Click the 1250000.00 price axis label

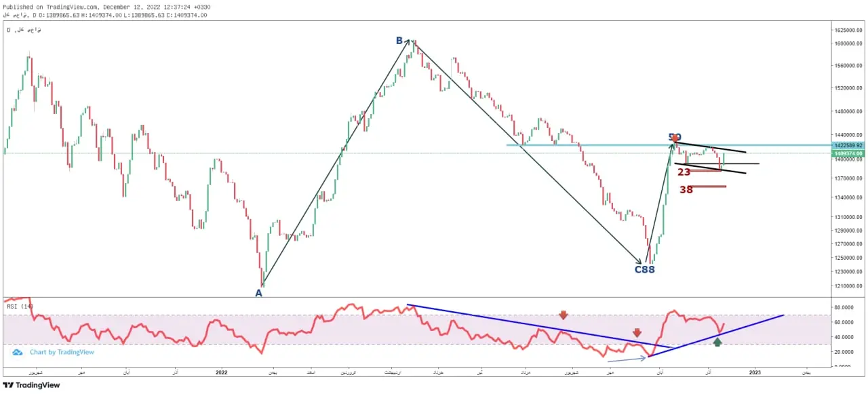(850, 258)
